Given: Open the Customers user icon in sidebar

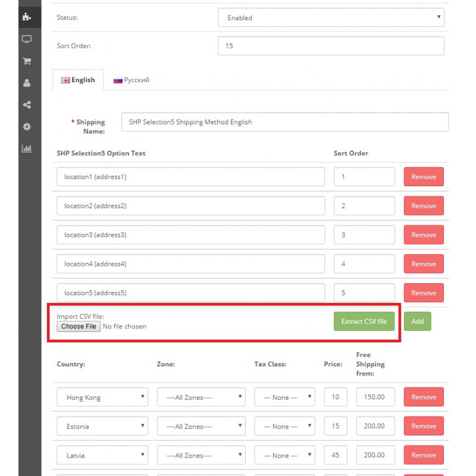Looking at the screenshot, I should (x=27, y=83).
